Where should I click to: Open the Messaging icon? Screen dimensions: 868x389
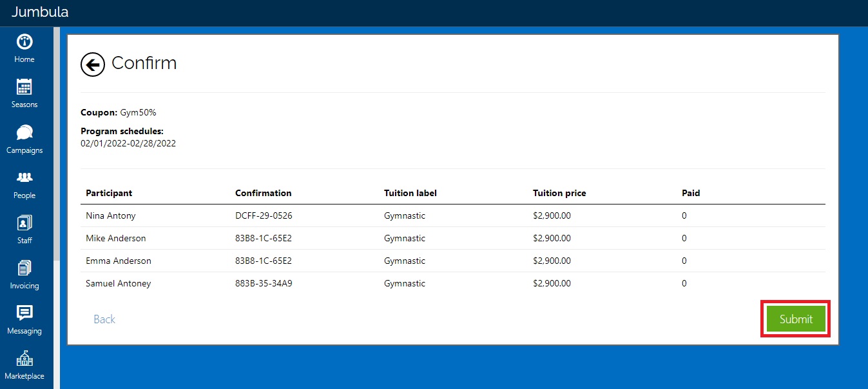point(24,313)
